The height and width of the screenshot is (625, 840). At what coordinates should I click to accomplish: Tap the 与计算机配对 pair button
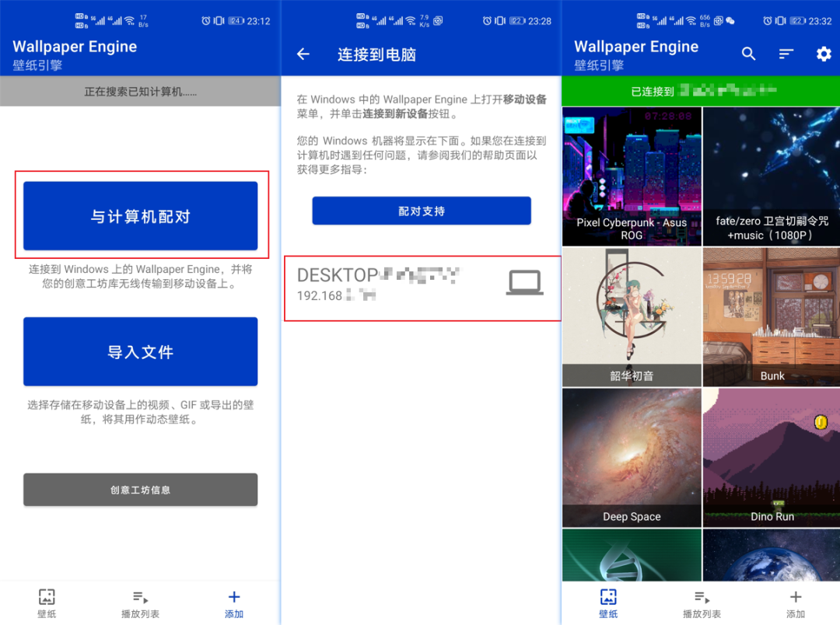[x=140, y=216]
